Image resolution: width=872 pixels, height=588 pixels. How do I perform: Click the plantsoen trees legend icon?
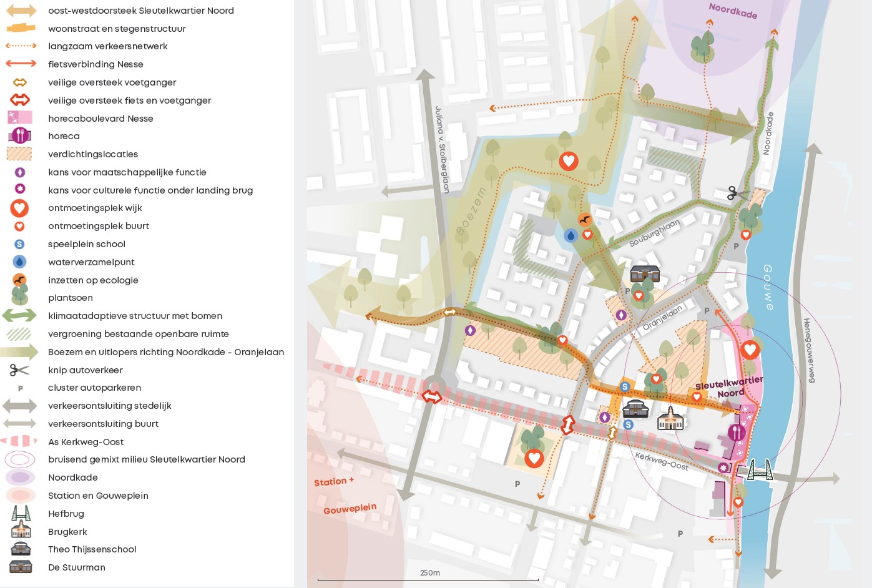[20, 295]
